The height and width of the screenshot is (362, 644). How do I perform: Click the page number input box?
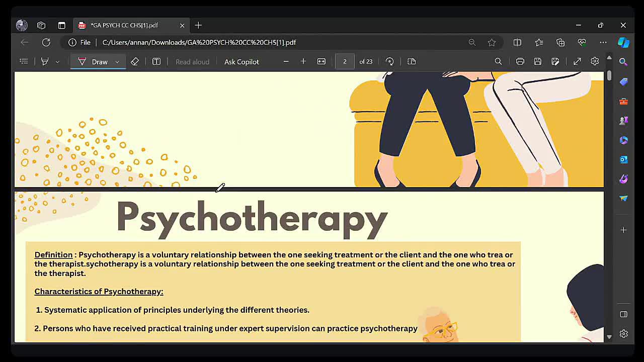point(345,61)
